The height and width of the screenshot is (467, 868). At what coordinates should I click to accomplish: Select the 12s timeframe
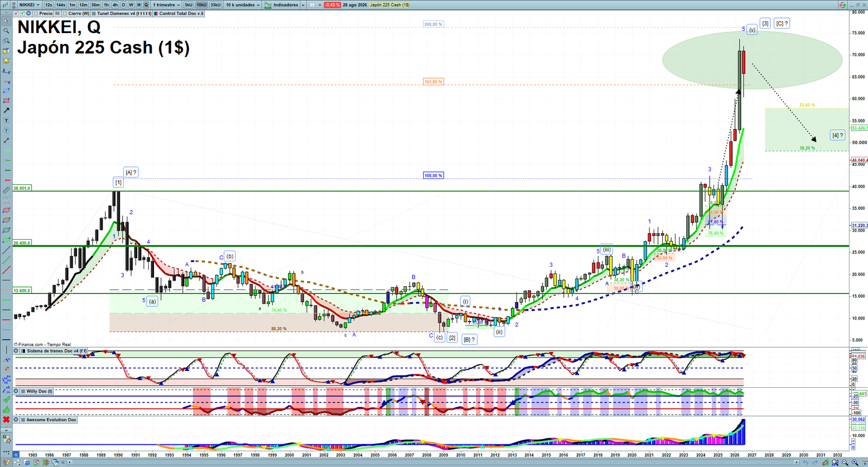point(49,5)
